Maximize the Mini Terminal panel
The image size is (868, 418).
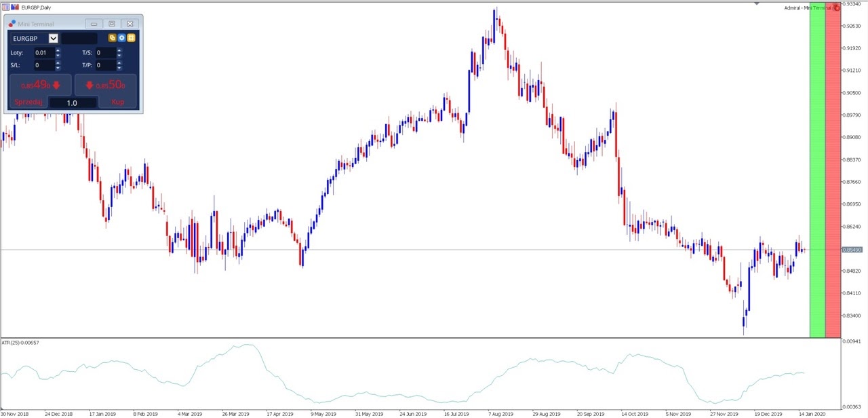tap(112, 24)
